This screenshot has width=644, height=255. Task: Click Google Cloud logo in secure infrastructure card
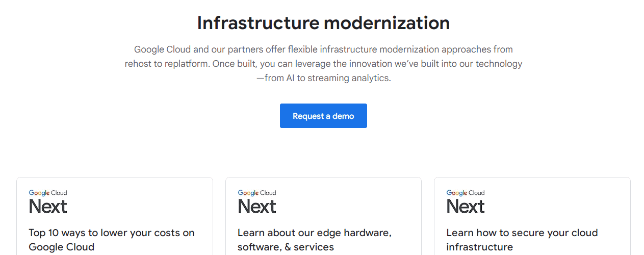click(x=466, y=193)
